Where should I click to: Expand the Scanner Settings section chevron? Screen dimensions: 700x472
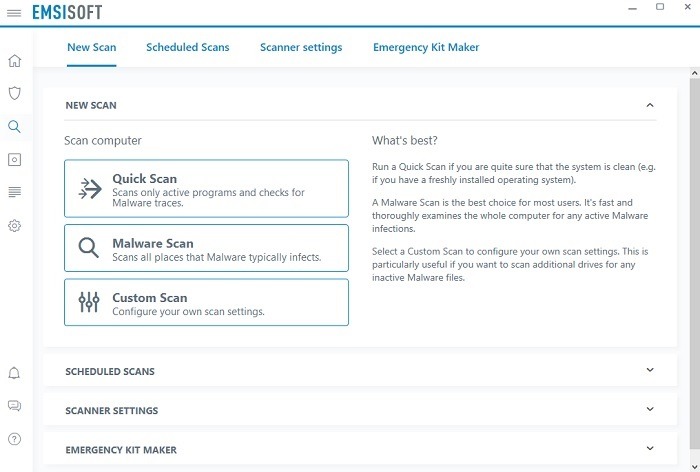tap(650, 409)
